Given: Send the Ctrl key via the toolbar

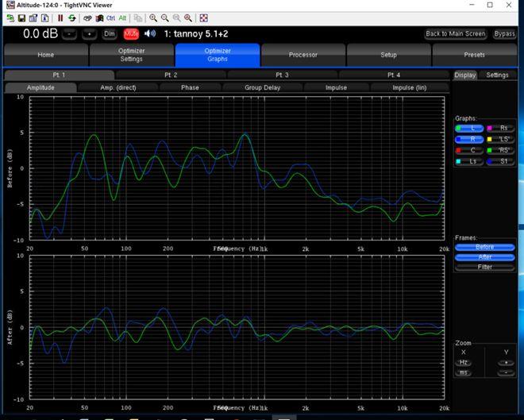Looking at the screenshot, I should (x=110, y=17).
